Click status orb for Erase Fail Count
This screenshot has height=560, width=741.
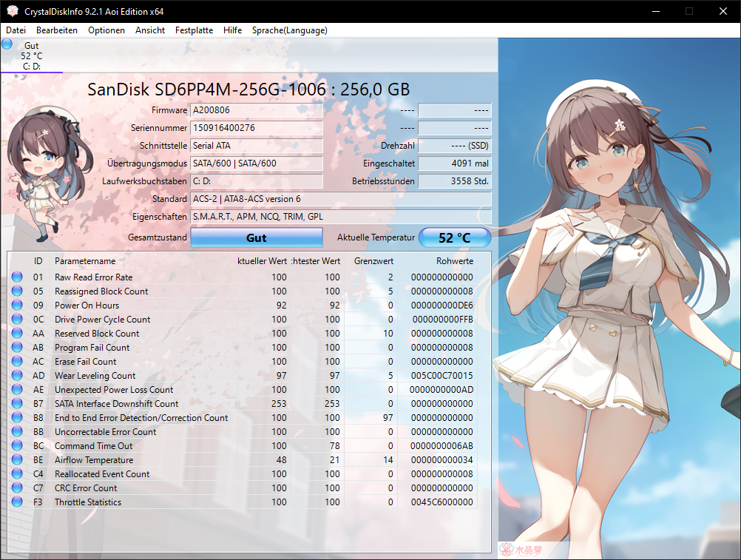pyautogui.click(x=17, y=362)
